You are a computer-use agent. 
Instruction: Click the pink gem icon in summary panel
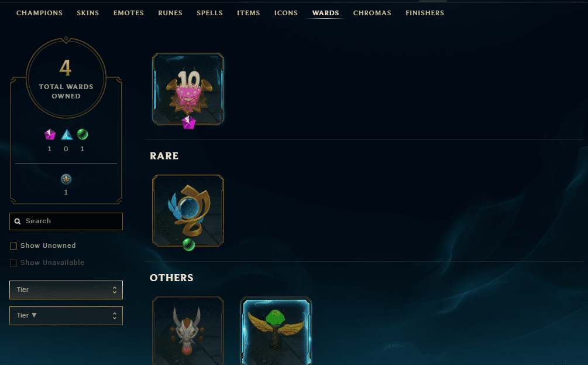click(x=50, y=134)
